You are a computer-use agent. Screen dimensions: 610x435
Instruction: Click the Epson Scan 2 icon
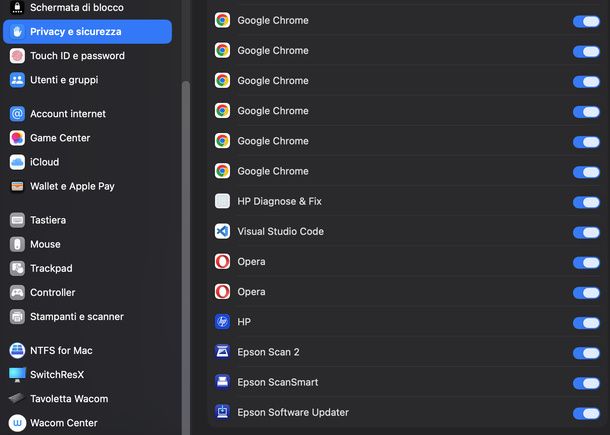[x=223, y=352]
